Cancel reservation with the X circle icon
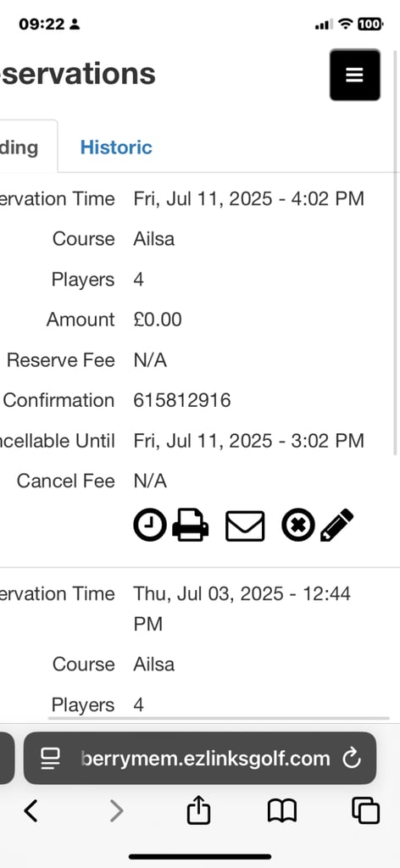 click(297, 525)
